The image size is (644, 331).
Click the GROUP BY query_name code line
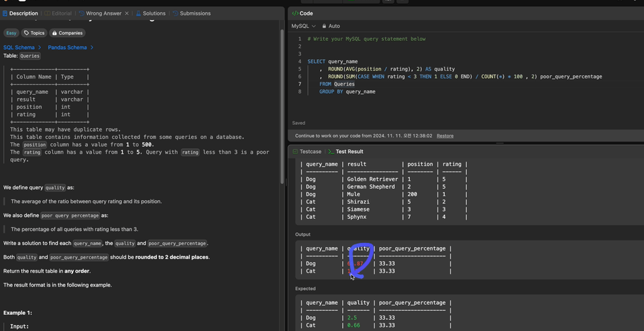(347, 91)
